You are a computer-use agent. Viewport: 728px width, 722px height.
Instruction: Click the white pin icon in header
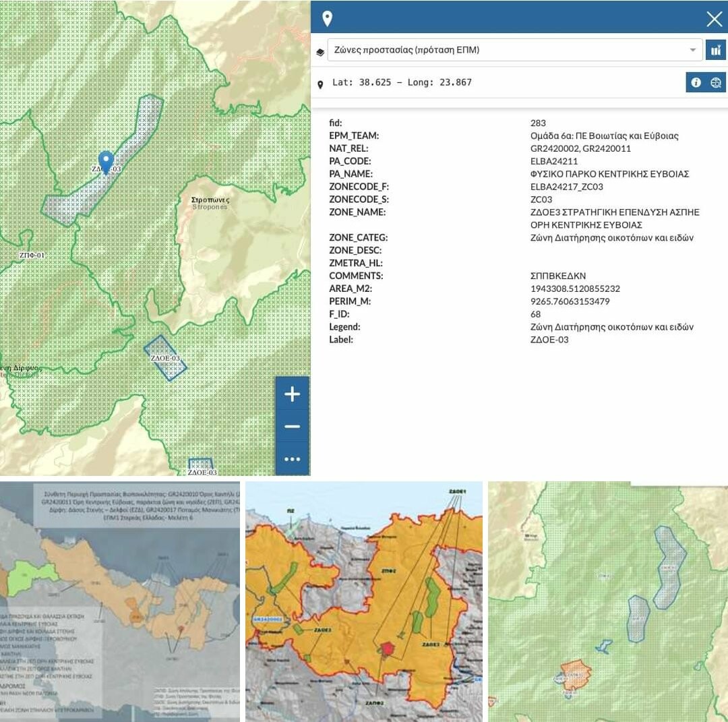(327, 18)
